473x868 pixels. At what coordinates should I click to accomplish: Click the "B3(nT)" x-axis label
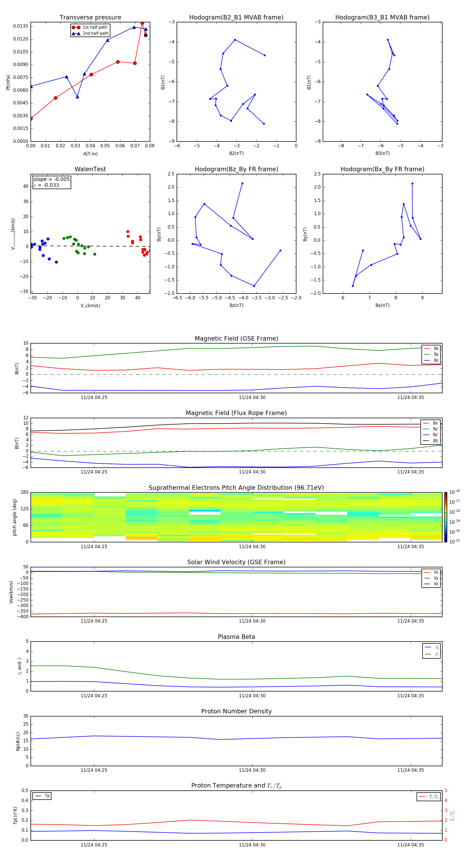382,153
